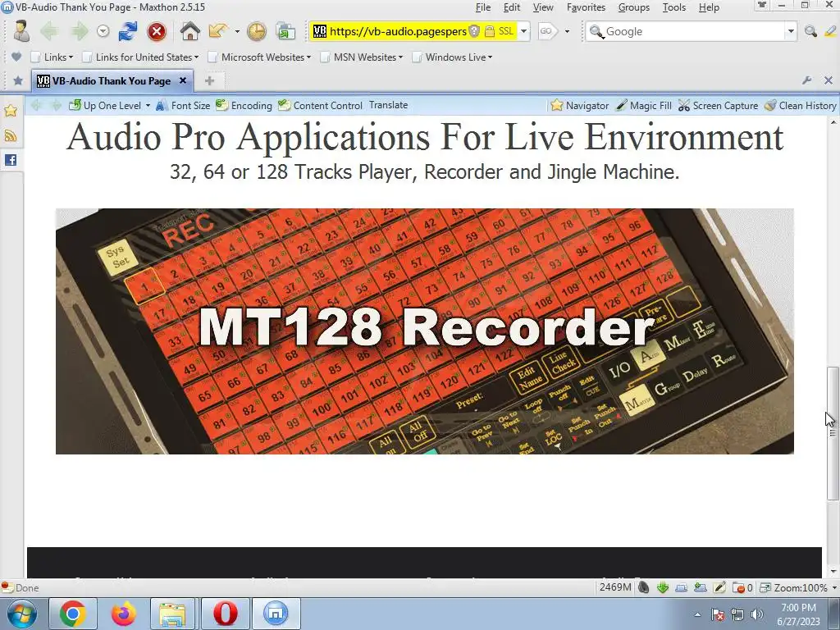Screen dimensions: 840x630
Task: Click Magic Fill tool
Action: point(643,106)
